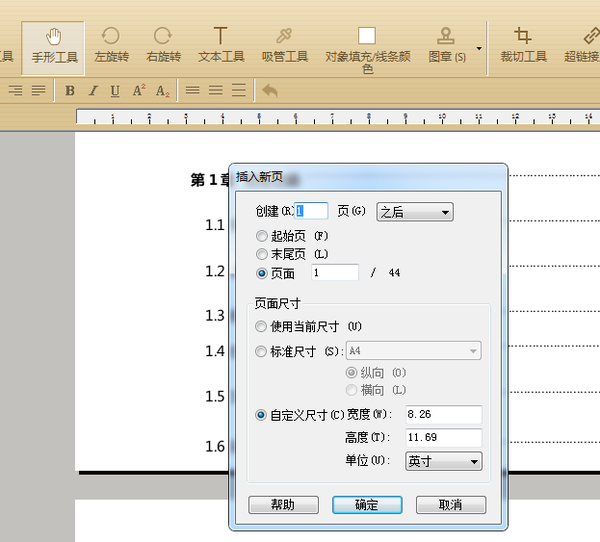
Task: Cancel with the 取消 button
Action: [x=451, y=505]
